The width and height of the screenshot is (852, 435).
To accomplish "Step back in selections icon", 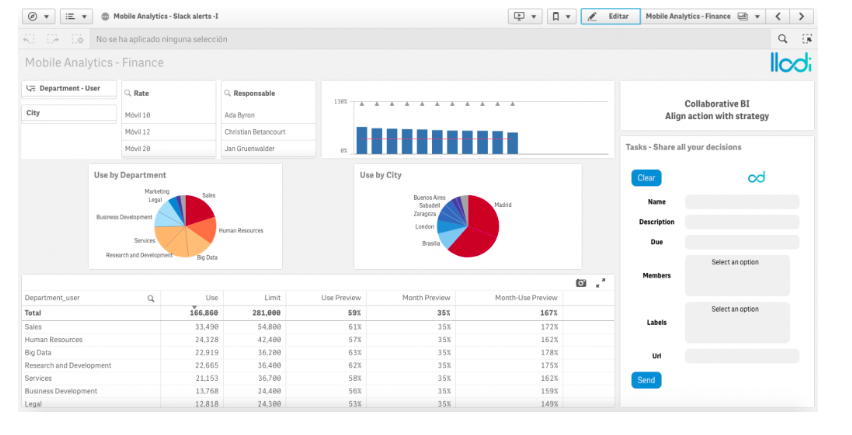I will pyautogui.click(x=29, y=39).
